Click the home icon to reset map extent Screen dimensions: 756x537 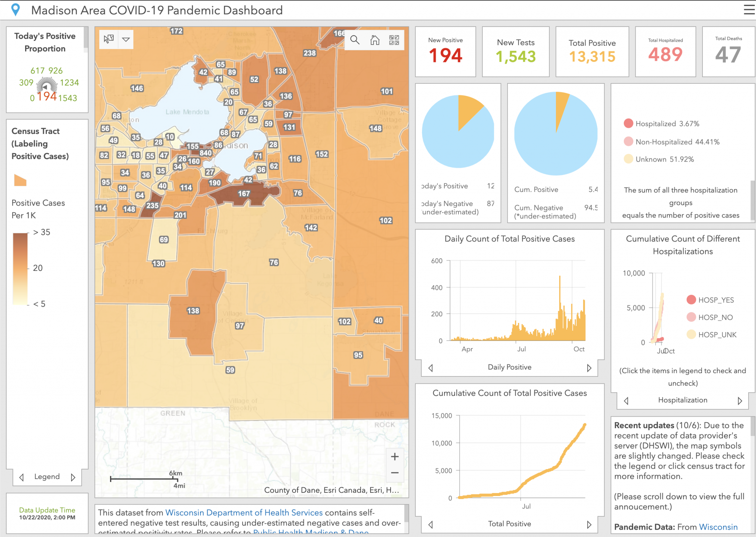tap(375, 40)
